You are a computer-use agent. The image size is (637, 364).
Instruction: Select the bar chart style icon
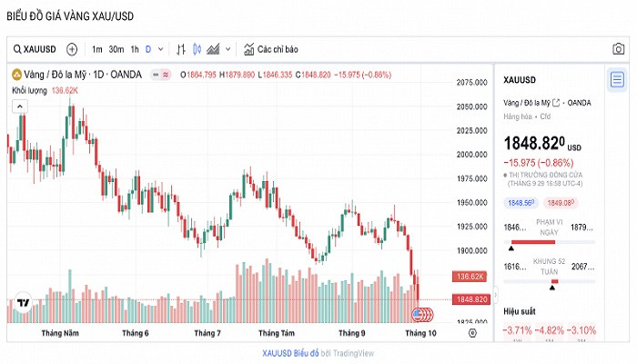point(181,49)
